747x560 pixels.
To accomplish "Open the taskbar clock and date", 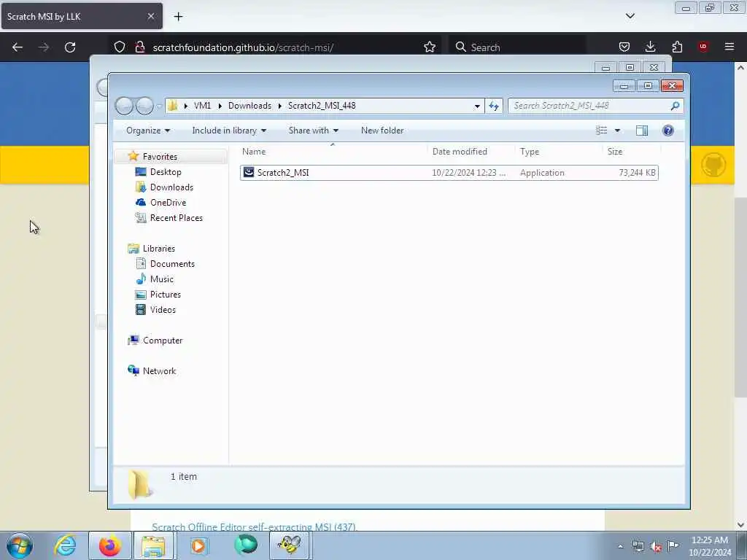I will point(710,546).
